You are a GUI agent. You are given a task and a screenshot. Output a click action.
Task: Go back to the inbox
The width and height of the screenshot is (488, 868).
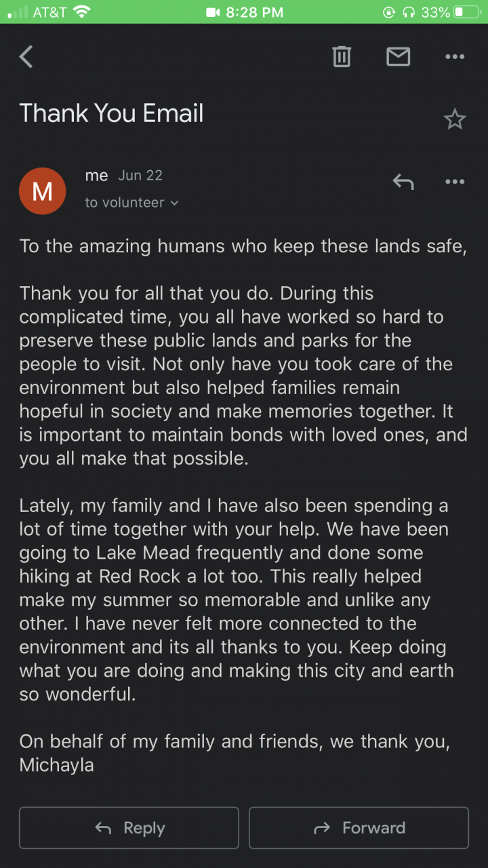coord(26,57)
